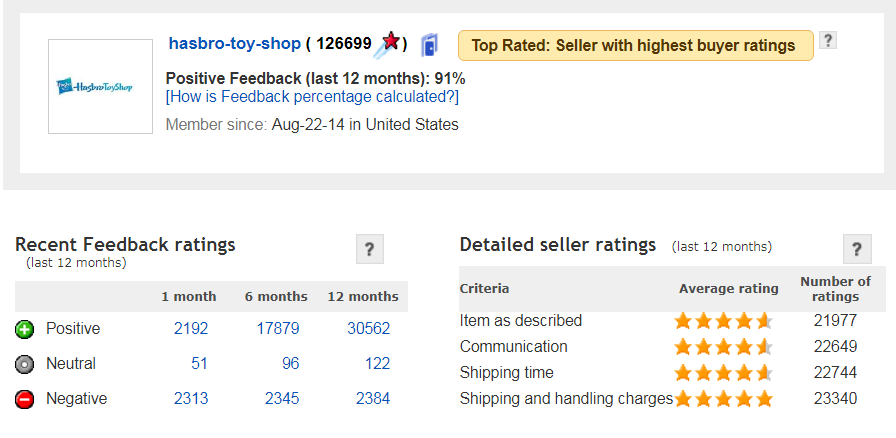Click the gray Neutral feedback icon

tap(25, 364)
